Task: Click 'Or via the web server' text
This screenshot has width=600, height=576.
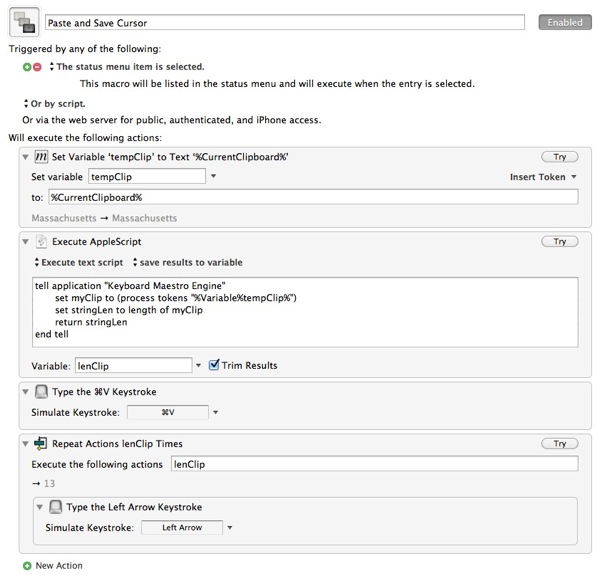Action: point(171,120)
